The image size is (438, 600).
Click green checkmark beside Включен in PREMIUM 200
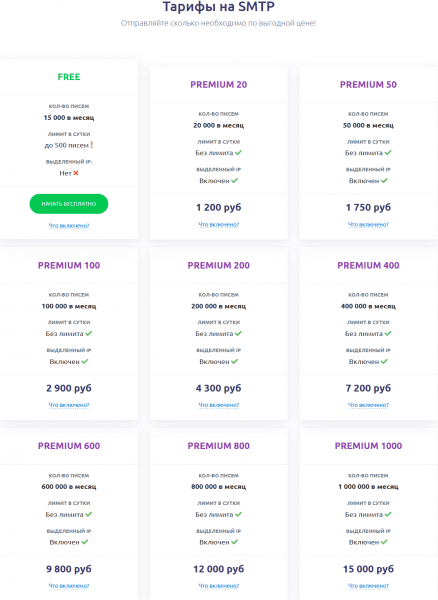pos(234,361)
